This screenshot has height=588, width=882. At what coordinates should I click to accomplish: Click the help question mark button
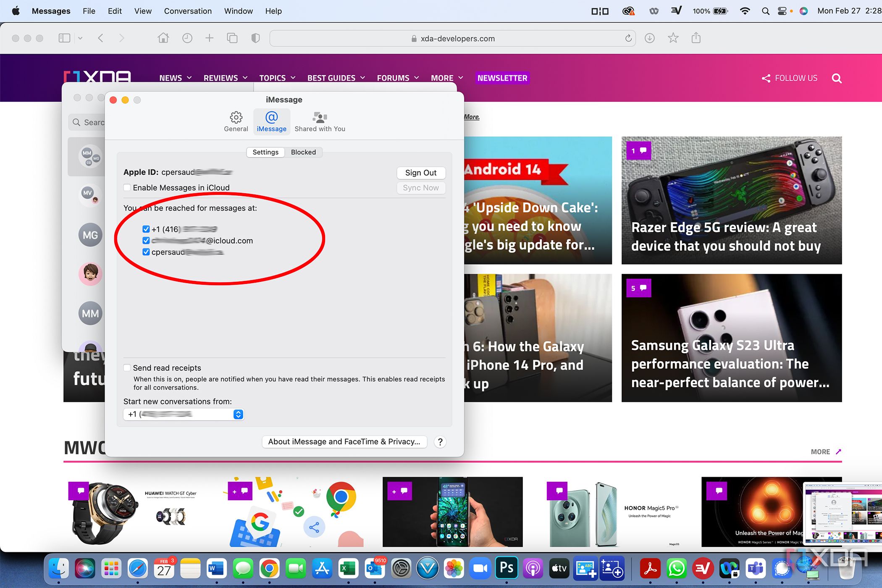click(440, 442)
